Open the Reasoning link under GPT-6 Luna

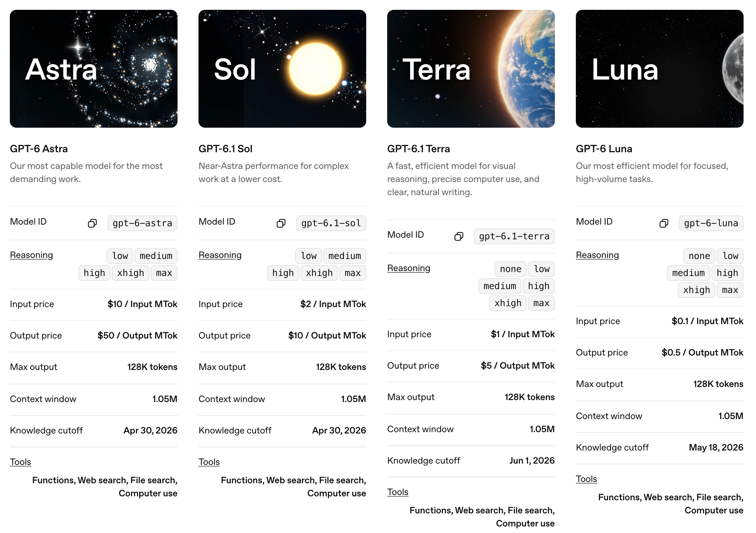click(x=597, y=255)
